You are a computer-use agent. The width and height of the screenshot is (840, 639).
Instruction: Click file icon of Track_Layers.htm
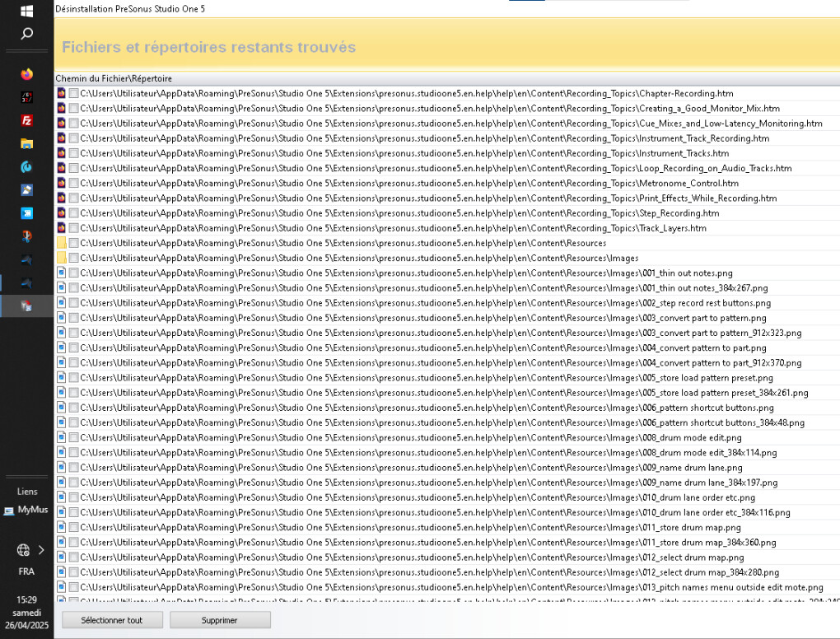click(x=62, y=228)
